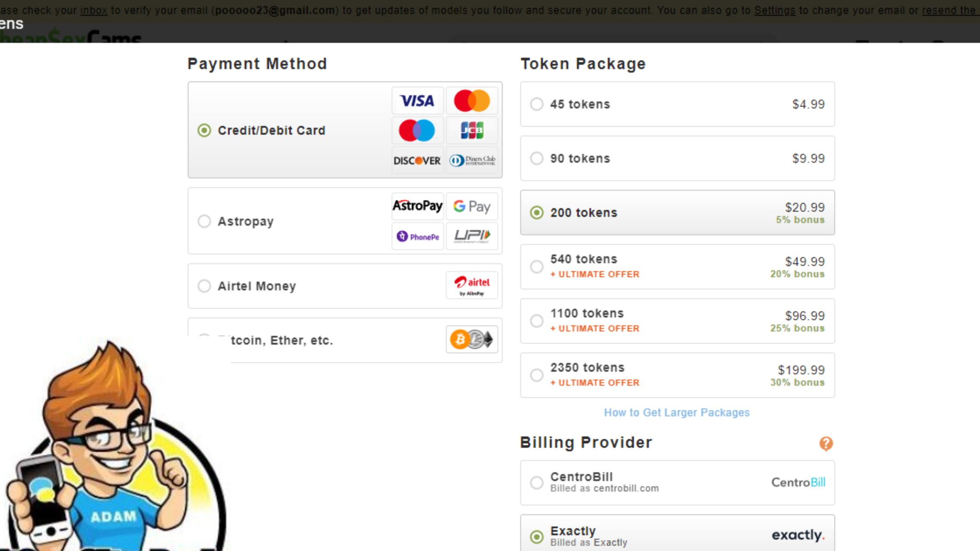Click the Google Pay logo
The width and height of the screenshot is (980, 551).
click(472, 206)
